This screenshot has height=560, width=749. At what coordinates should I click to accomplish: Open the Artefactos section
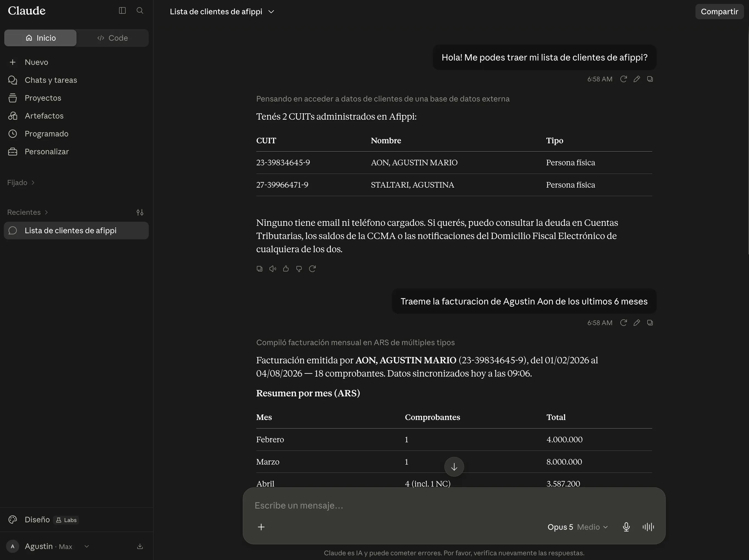(76, 116)
